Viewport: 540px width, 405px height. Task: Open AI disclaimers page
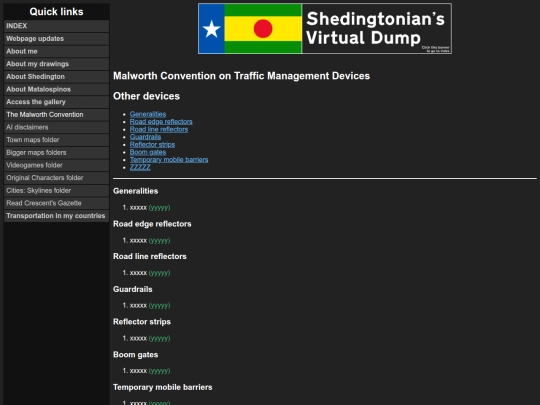(56, 127)
